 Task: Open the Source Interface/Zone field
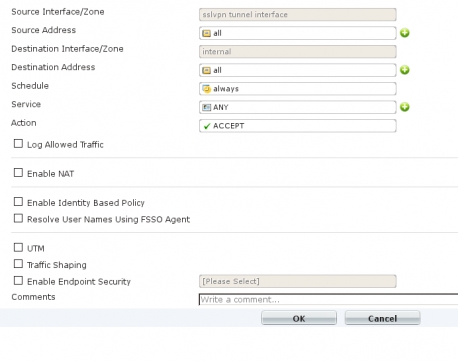(298, 15)
